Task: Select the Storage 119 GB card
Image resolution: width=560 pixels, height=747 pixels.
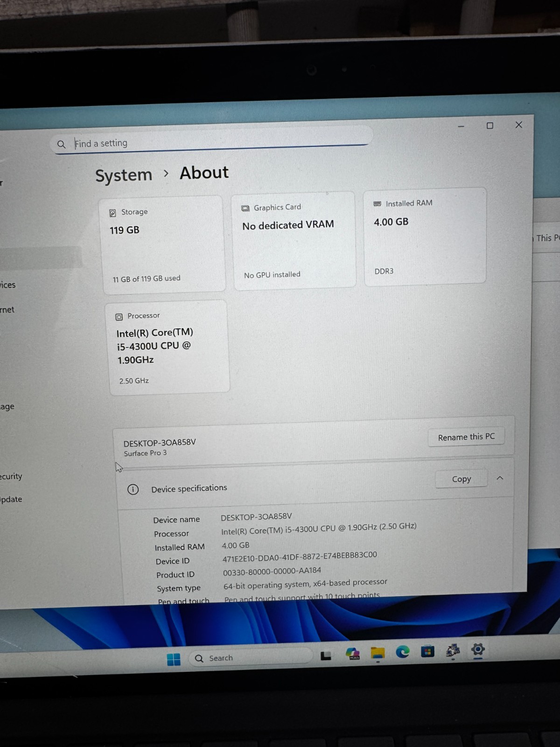Action: coord(162,245)
